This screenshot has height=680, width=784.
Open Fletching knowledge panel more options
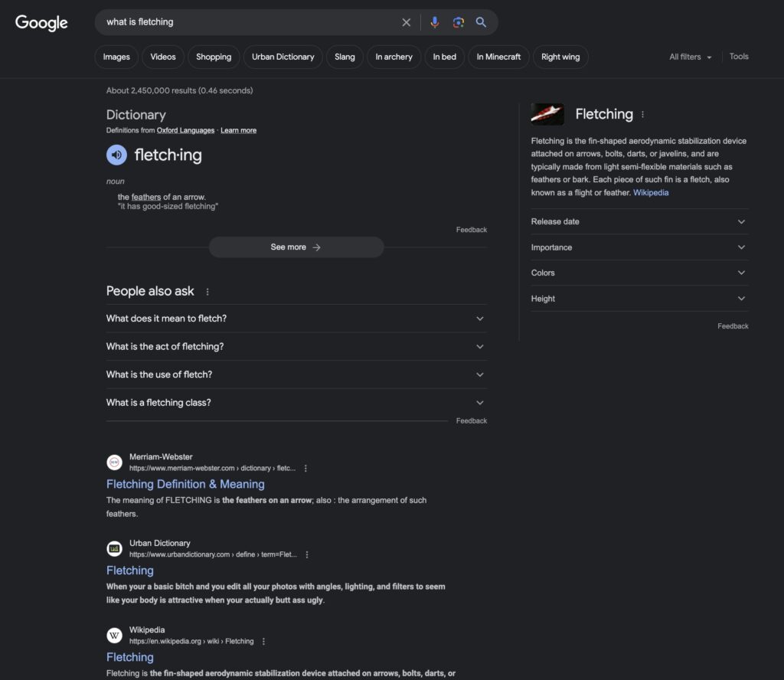click(x=642, y=115)
